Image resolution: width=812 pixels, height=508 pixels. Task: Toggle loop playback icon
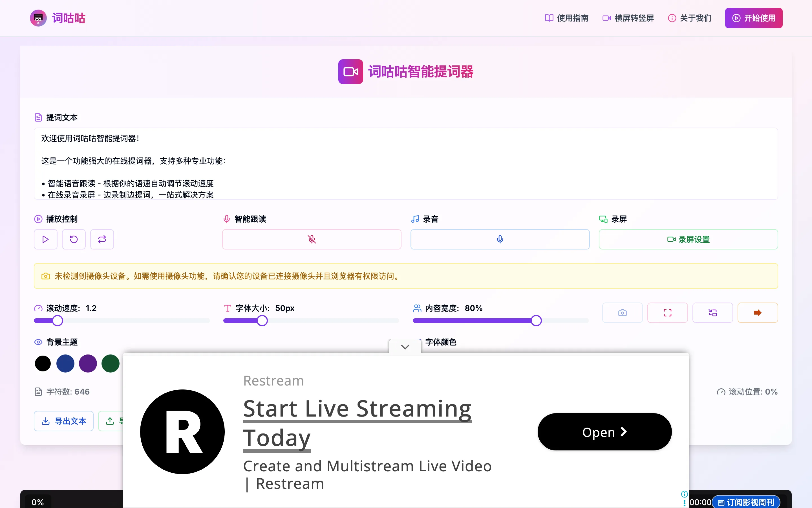[102, 239]
